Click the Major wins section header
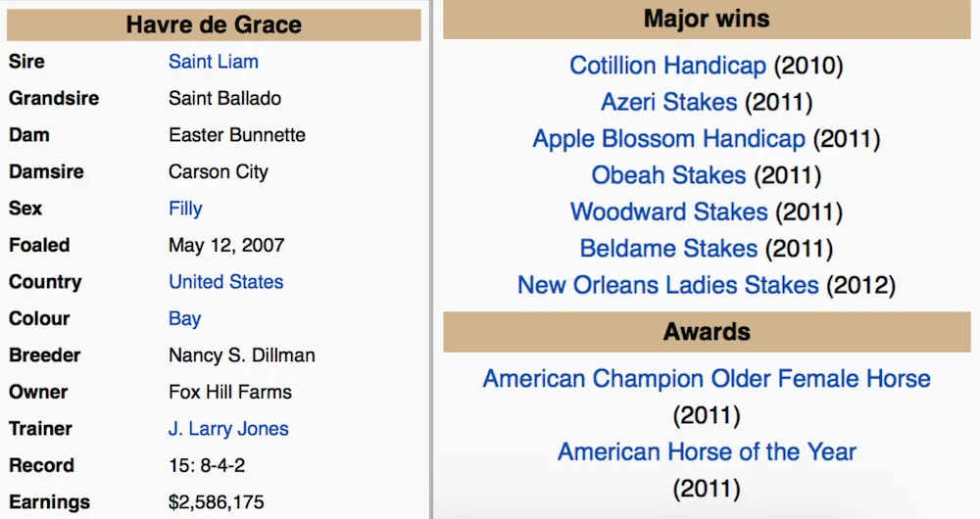 [x=707, y=19]
